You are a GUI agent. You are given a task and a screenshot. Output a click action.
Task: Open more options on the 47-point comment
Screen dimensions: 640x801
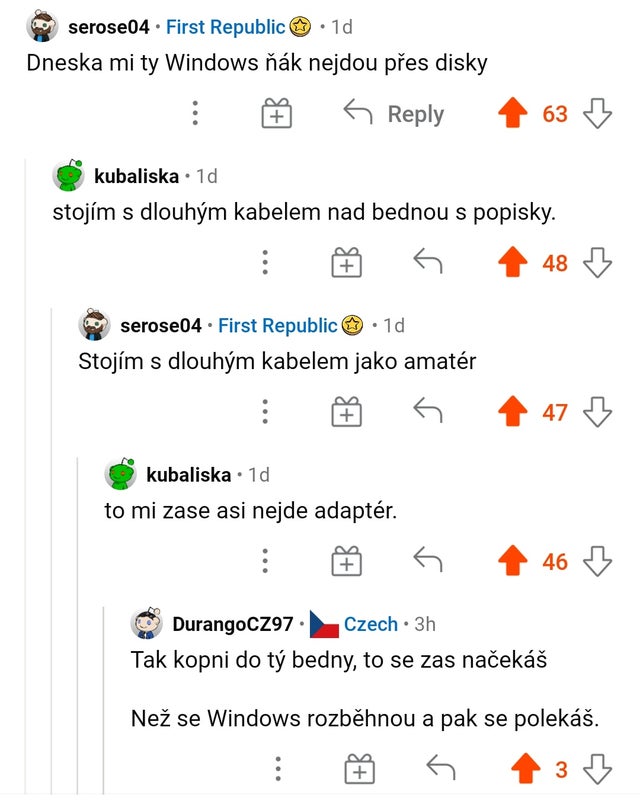tap(265, 412)
